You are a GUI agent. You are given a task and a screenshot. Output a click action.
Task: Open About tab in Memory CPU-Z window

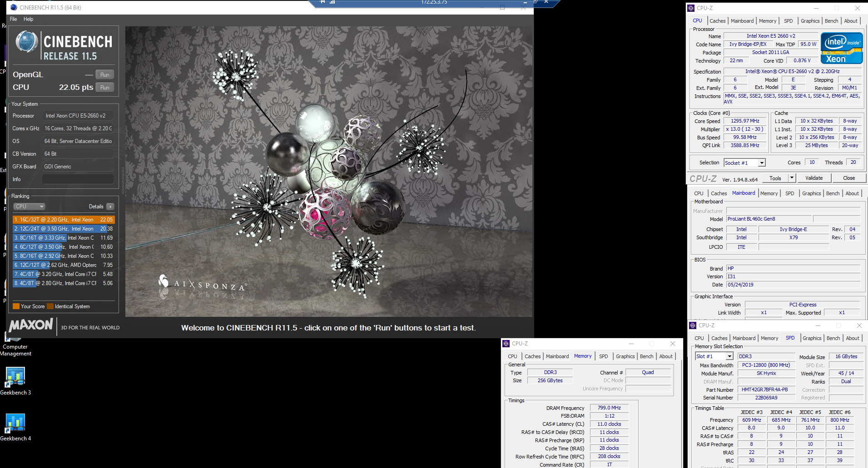666,356
